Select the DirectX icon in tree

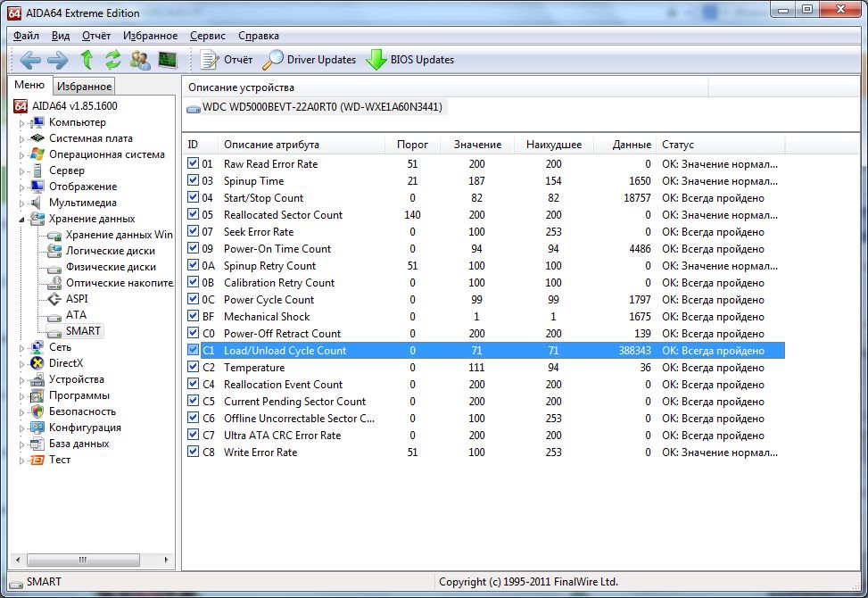(x=37, y=363)
